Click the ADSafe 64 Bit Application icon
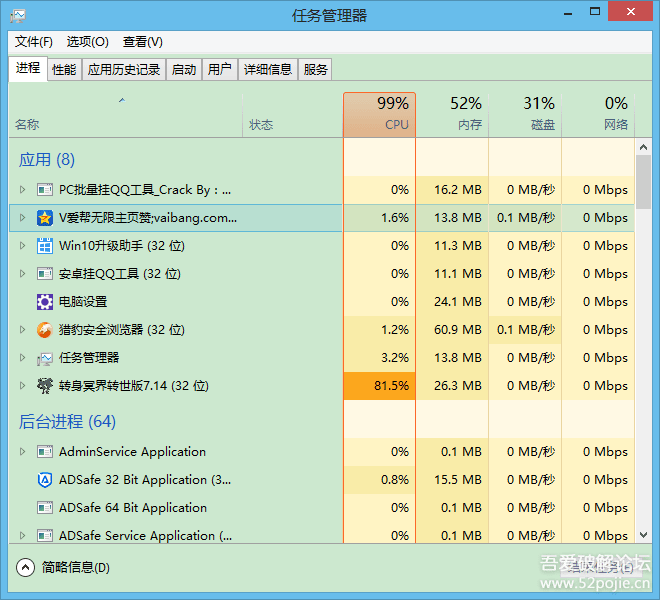Viewport: 660px width, 600px height. tap(45, 508)
